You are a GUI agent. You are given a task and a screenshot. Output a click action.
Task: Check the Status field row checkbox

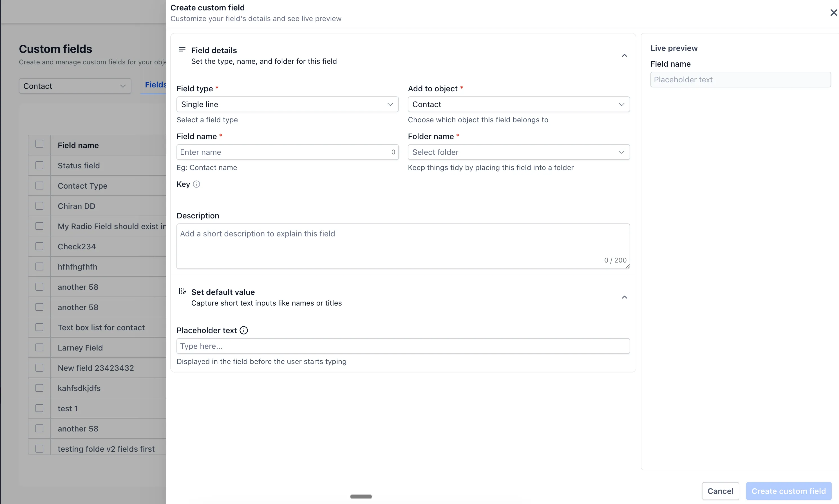pos(39,165)
